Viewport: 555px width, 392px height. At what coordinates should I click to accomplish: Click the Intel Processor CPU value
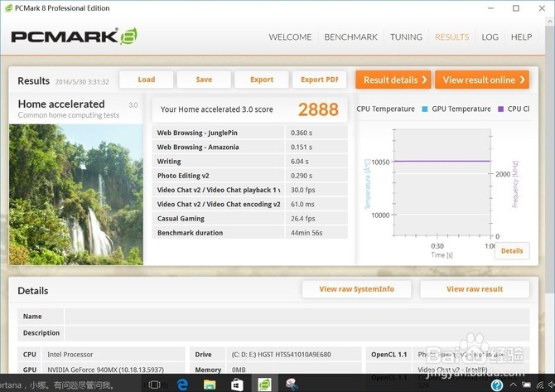click(70, 355)
